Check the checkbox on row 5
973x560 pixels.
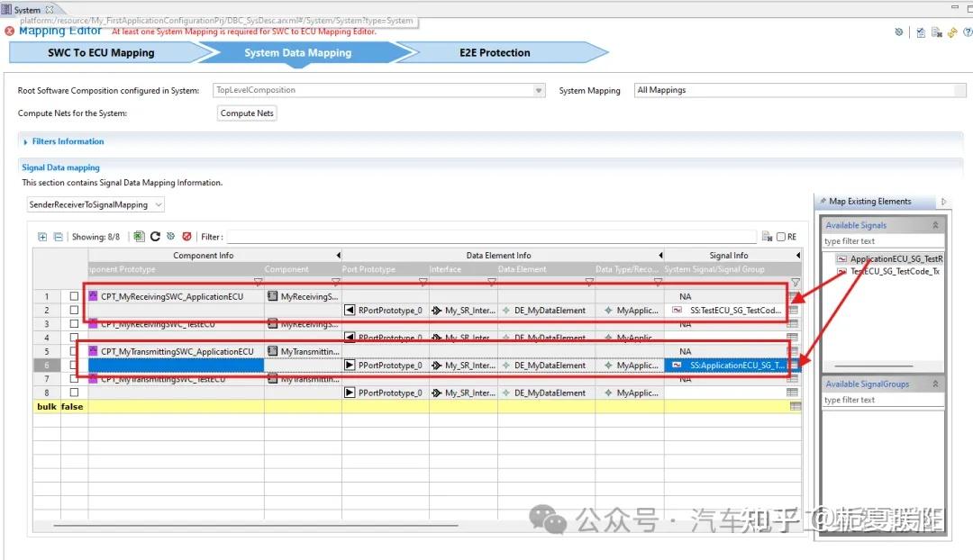(74, 350)
